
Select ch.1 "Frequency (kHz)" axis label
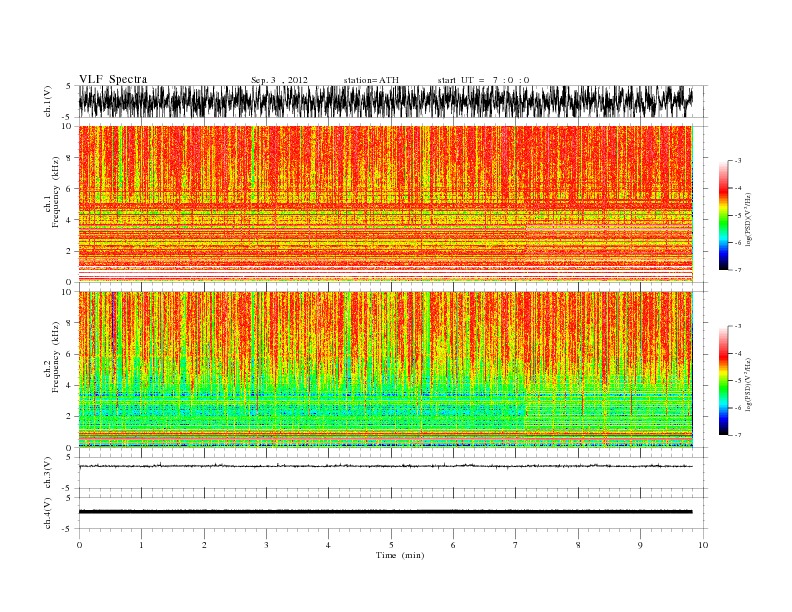pos(56,192)
